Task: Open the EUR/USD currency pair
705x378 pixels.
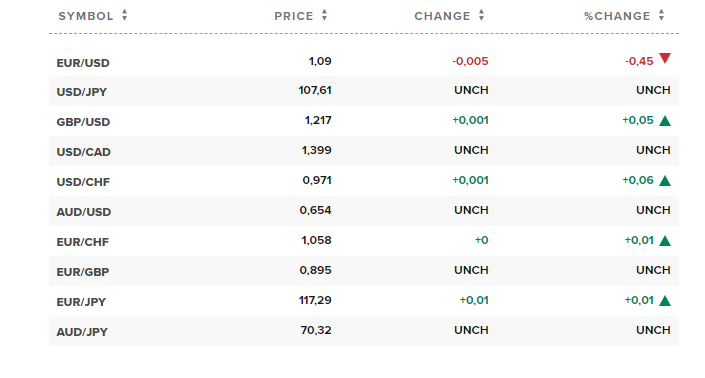Action: click(83, 63)
